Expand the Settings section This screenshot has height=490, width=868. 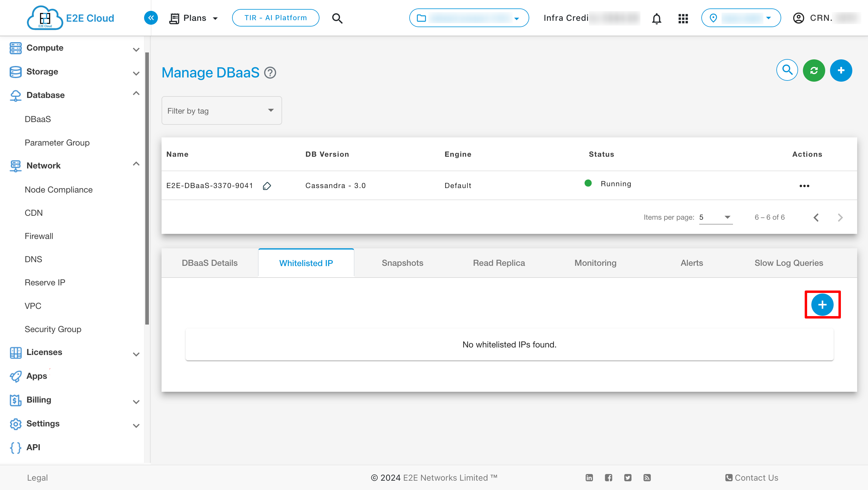pos(136,426)
